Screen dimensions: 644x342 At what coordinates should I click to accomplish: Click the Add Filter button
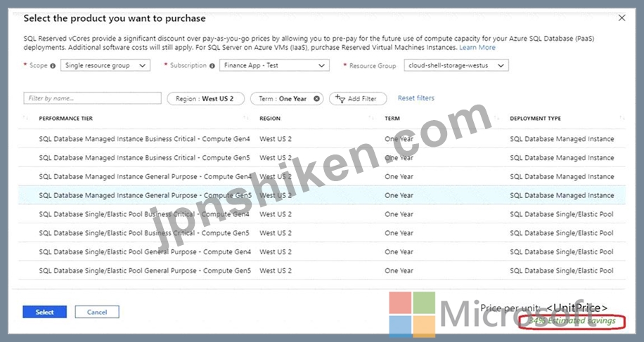[358, 99]
